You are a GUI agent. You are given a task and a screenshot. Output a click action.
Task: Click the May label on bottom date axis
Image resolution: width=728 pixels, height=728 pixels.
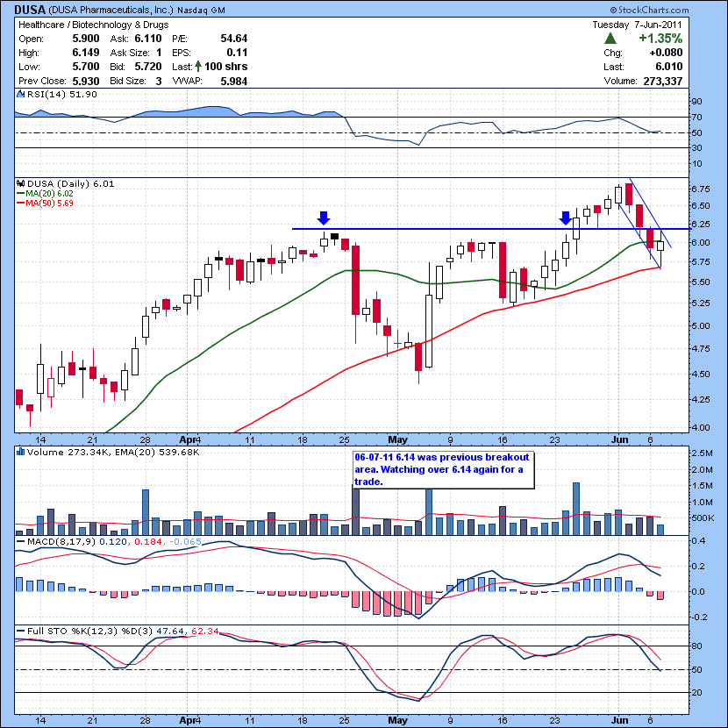(x=398, y=720)
